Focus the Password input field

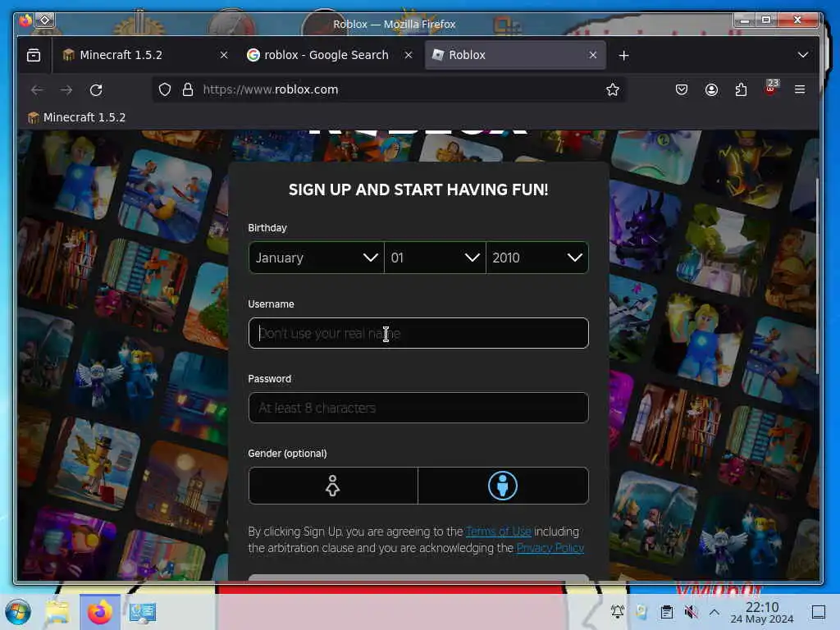418,408
